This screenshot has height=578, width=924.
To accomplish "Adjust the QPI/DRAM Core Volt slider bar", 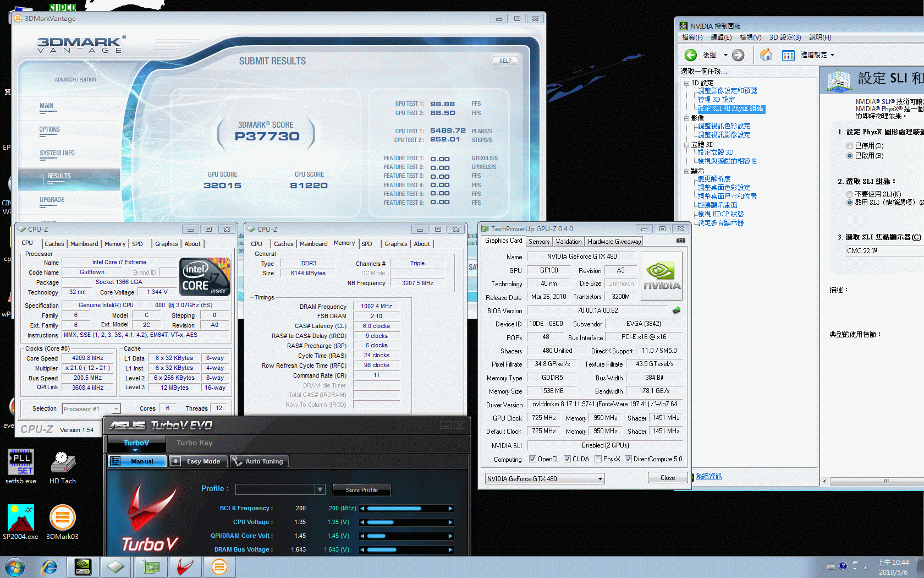I will [x=406, y=536].
